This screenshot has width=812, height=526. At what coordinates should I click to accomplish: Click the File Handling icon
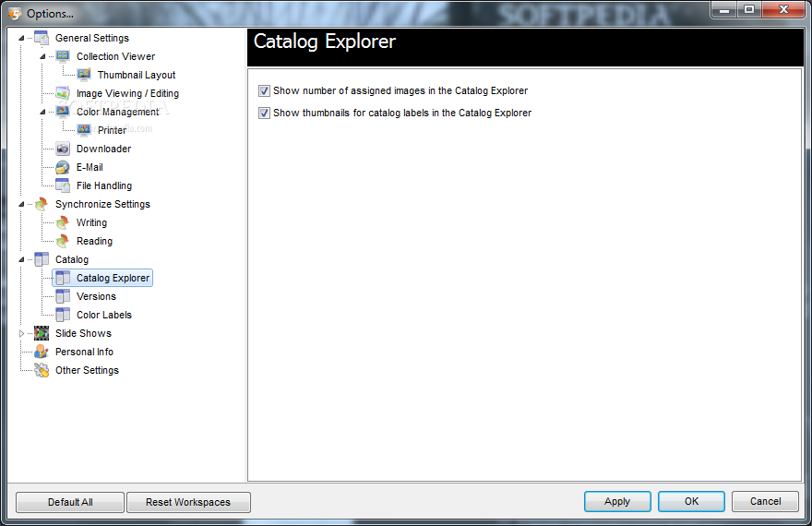click(63, 185)
